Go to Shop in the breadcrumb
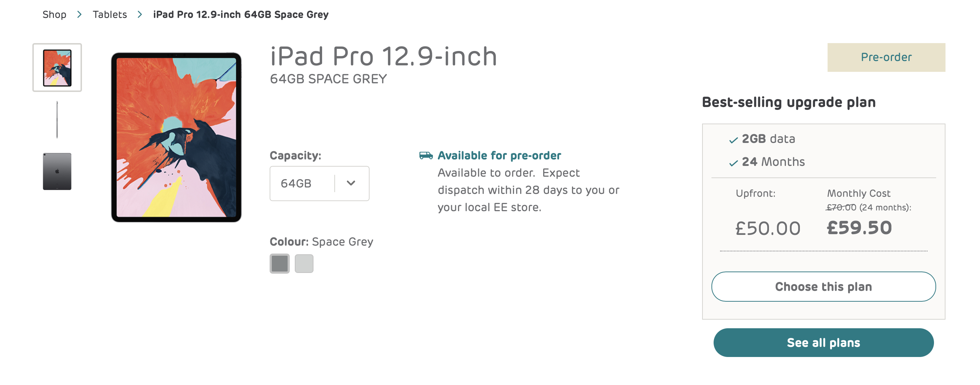 coord(54,14)
